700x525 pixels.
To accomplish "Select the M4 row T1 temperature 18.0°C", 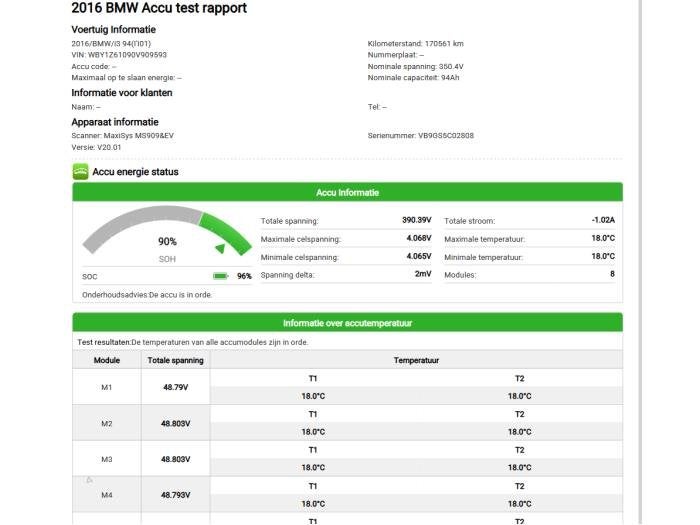I will pyautogui.click(x=313, y=504).
